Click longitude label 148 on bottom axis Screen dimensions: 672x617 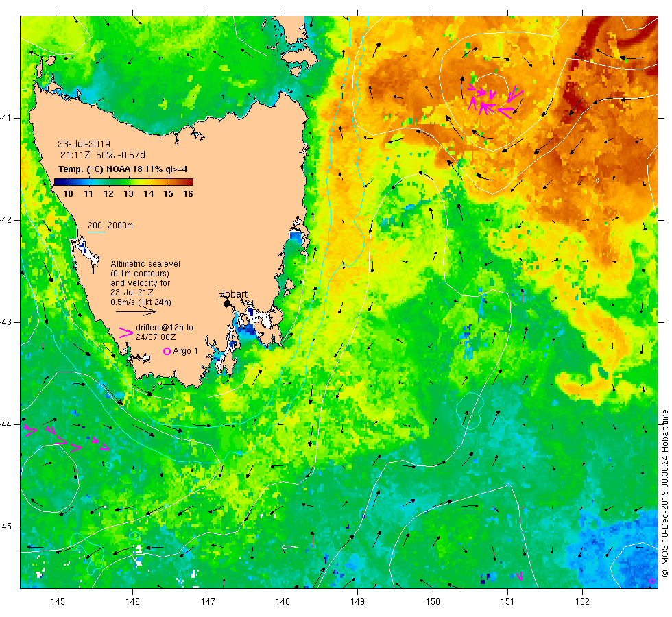[x=283, y=602]
